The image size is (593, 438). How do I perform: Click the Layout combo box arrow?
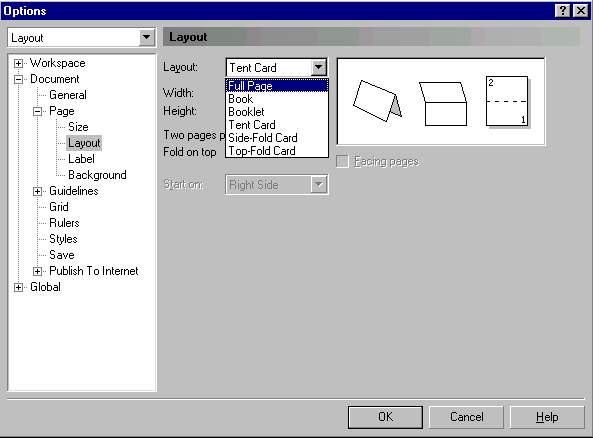pos(318,68)
